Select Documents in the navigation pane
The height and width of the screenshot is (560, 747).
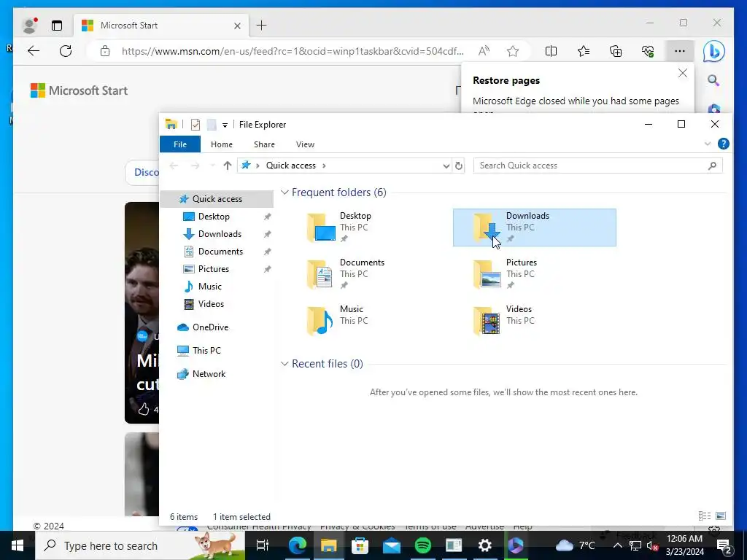[x=220, y=252]
